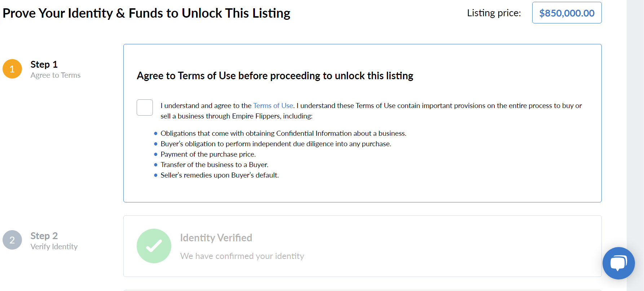Select the Step 1 label
Image resolution: width=644 pixels, height=291 pixels.
44,64
